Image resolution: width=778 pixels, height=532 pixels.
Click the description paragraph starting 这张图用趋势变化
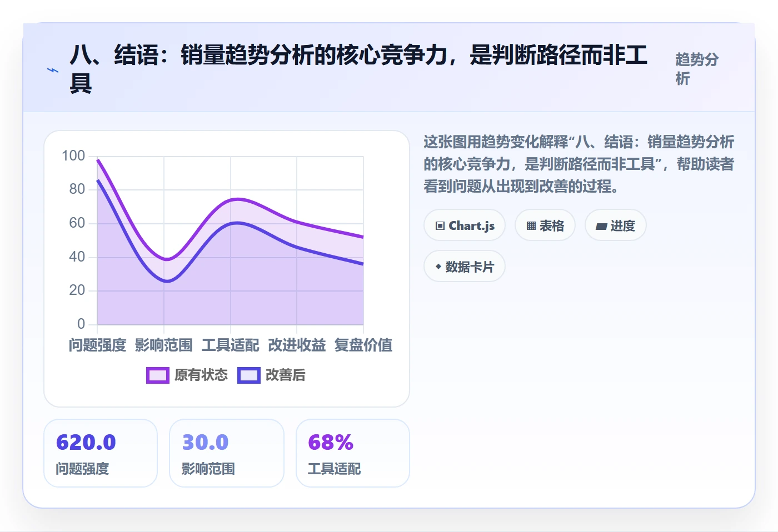click(578, 164)
